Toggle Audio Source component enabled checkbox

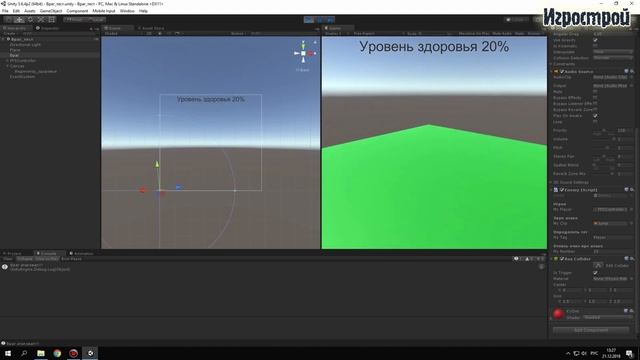pos(562,71)
